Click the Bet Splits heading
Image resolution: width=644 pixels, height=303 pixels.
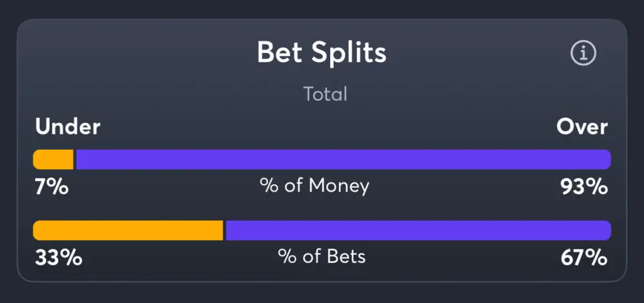coord(321,53)
